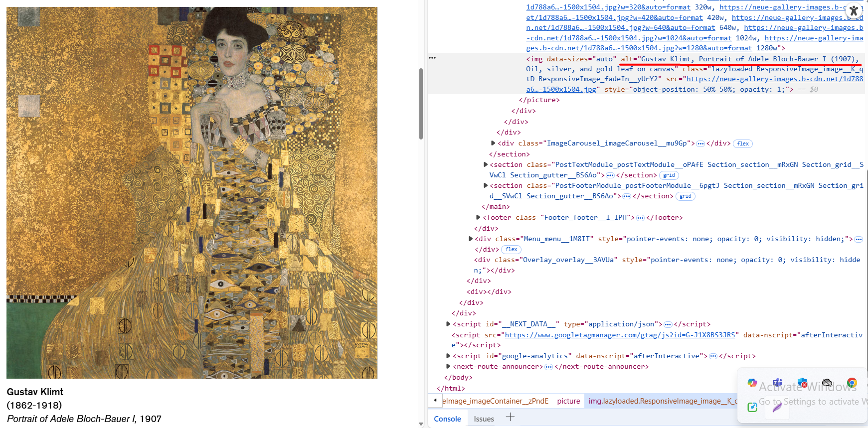Open the three-dot actions beside the selected img node
The height and width of the screenshot is (428, 868).
(432, 58)
